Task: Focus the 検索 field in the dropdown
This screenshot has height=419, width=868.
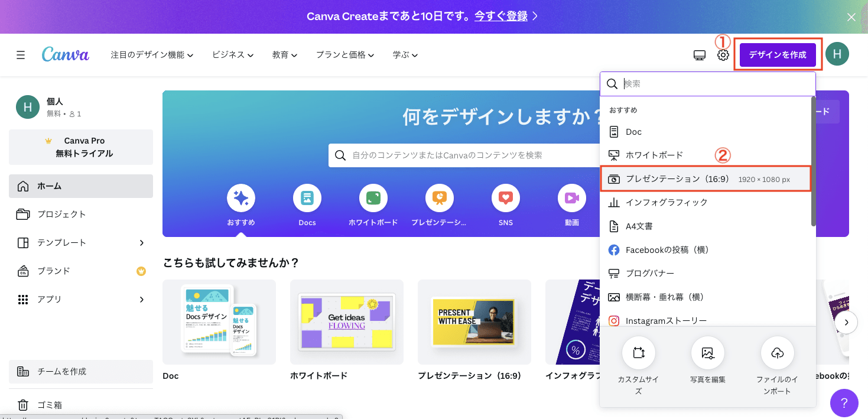Action: click(x=708, y=84)
